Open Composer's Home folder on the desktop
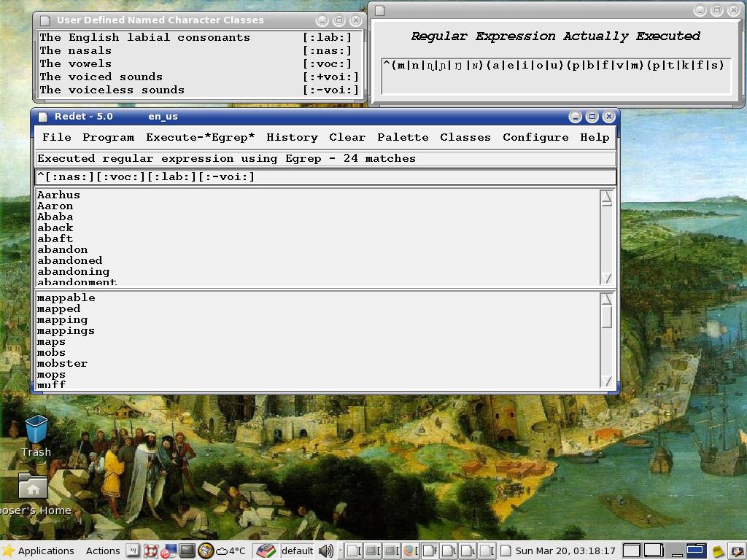Viewport: 747px width, 560px height. [32, 487]
